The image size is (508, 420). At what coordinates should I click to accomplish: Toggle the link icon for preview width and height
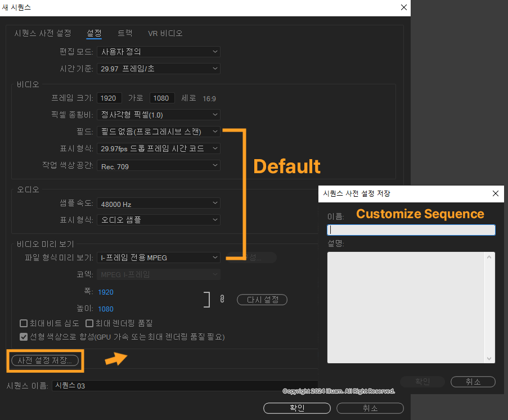tap(222, 299)
